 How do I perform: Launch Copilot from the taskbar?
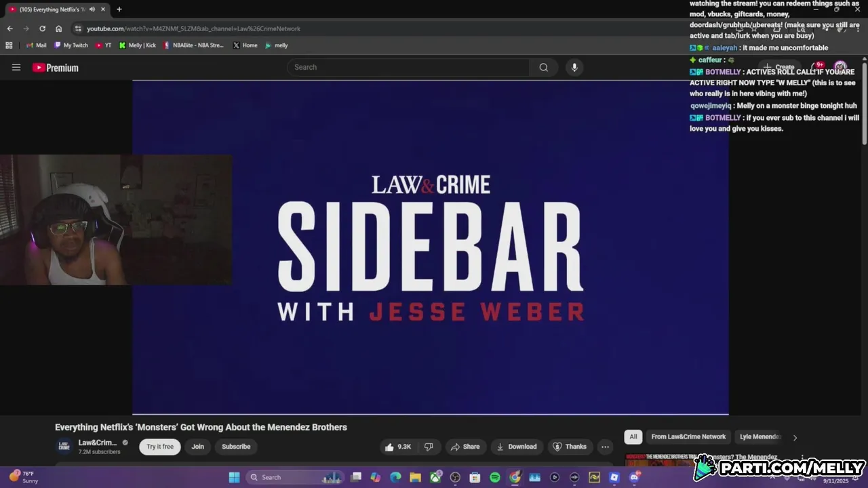pyautogui.click(x=376, y=477)
